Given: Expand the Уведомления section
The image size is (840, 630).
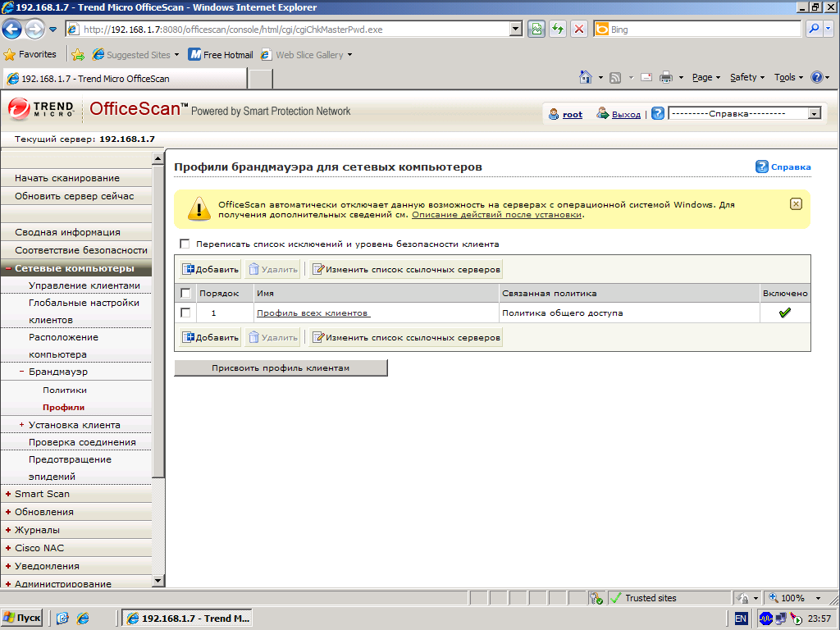Looking at the screenshot, I should [x=8, y=566].
